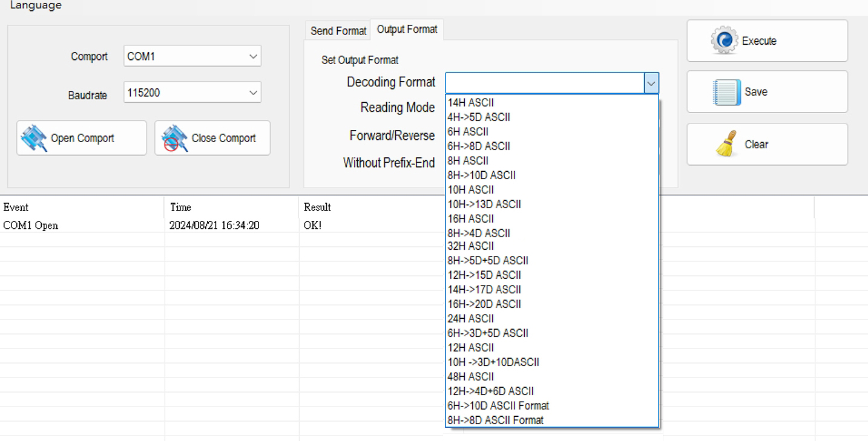Select the COM1 Open log entry
The width and height of the screenshot is (868, 441).
(x=31, y=226)
